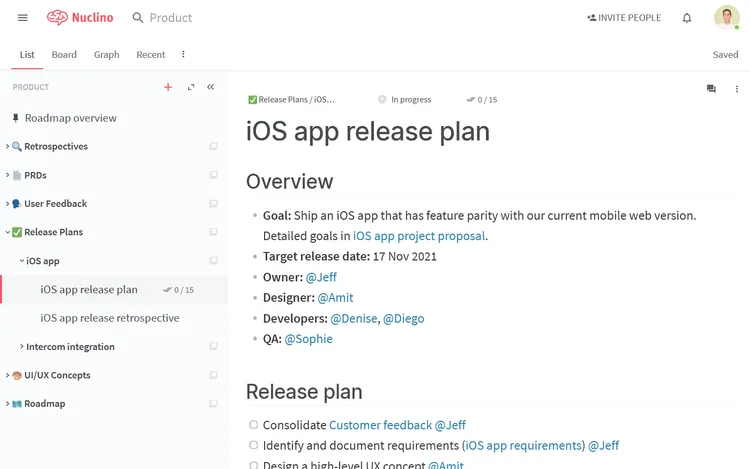
Task: Click the Retrospectives collection icon on right
Action: pyautogui.click(x=213, y=146)
